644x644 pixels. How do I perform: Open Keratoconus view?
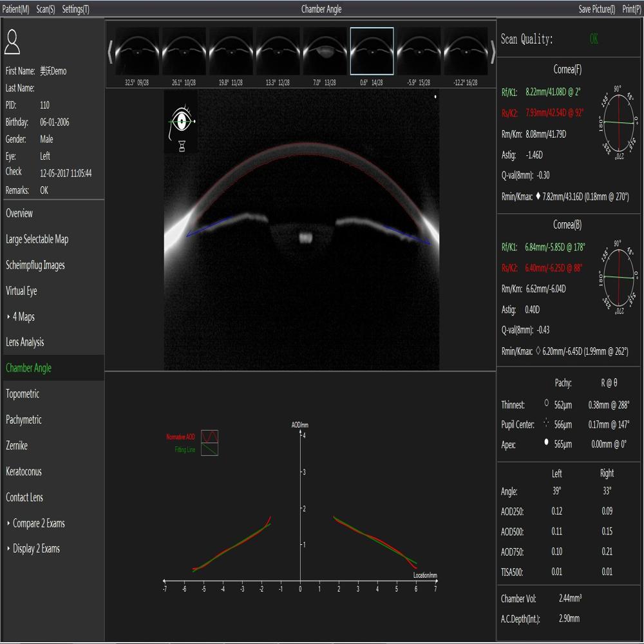[24, 471]
